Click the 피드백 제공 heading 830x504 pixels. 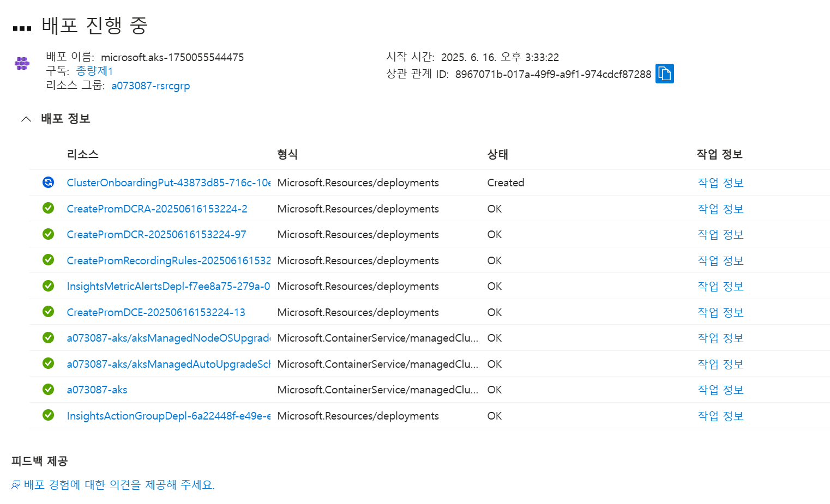pyautogui.click(x=39, y=461)
